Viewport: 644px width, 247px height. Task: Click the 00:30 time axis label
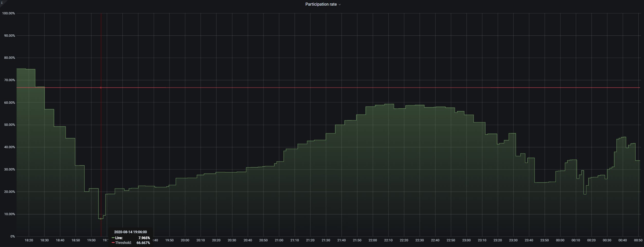pyautogui.click(x=607, y=240)
